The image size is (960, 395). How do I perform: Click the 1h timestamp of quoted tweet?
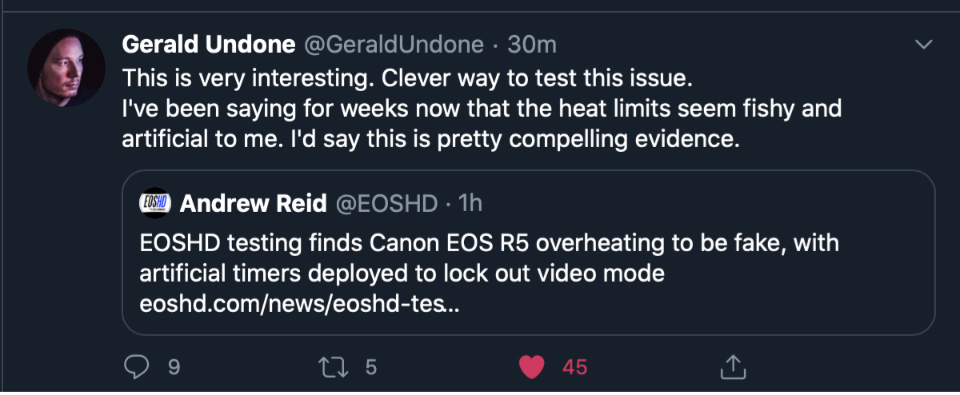click(470, 203)
